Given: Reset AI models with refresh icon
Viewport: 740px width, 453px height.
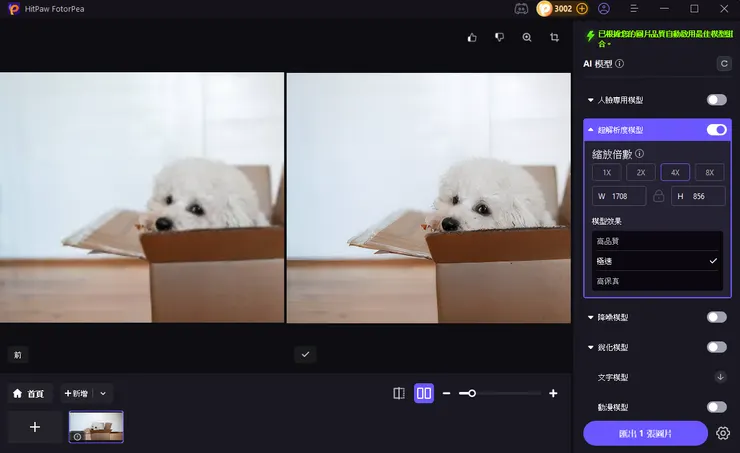Looking at the screenshot, I should click(724, 63).
